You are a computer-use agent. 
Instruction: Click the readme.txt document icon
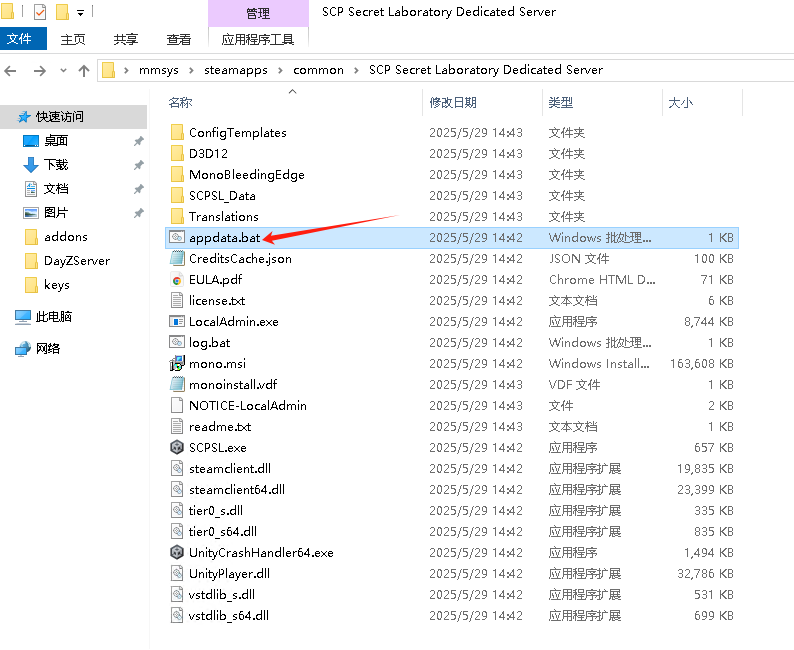click(x=177, y=427)
